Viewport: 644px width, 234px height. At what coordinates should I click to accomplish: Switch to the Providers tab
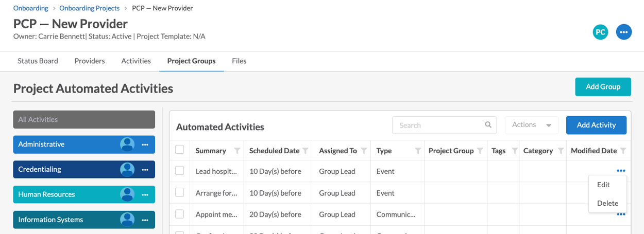coord(90,61)
